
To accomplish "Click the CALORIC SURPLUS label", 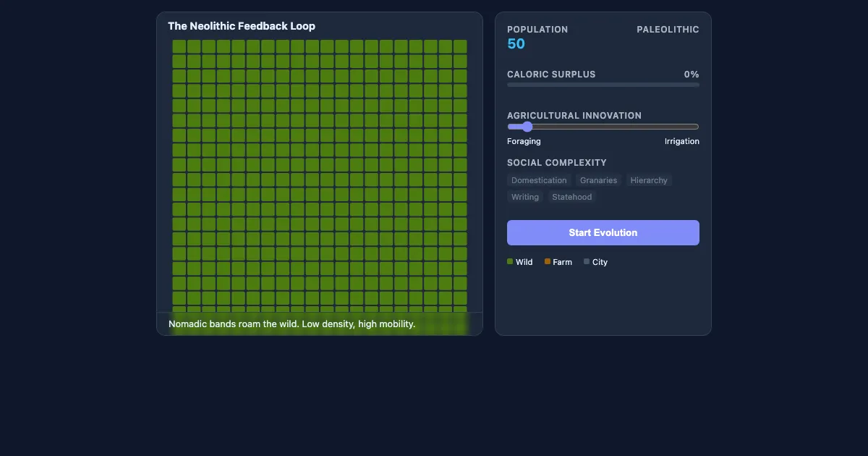I will pyautogui.click(x=551, y=75).
